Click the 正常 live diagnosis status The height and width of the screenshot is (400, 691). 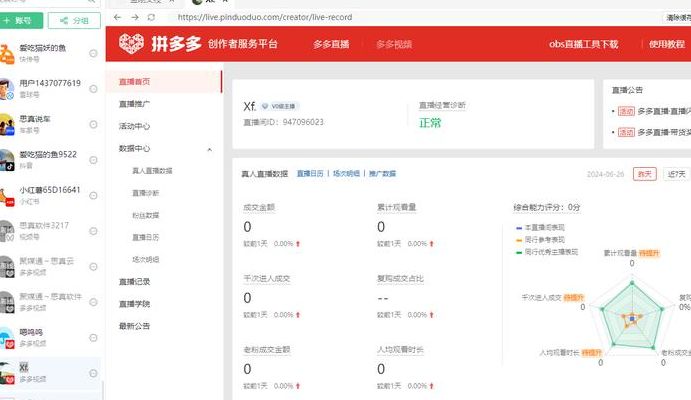point(430,123)
